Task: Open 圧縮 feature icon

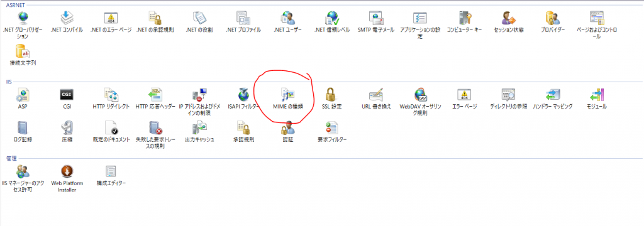Action: pyautogui.click(x=67, y=127)
